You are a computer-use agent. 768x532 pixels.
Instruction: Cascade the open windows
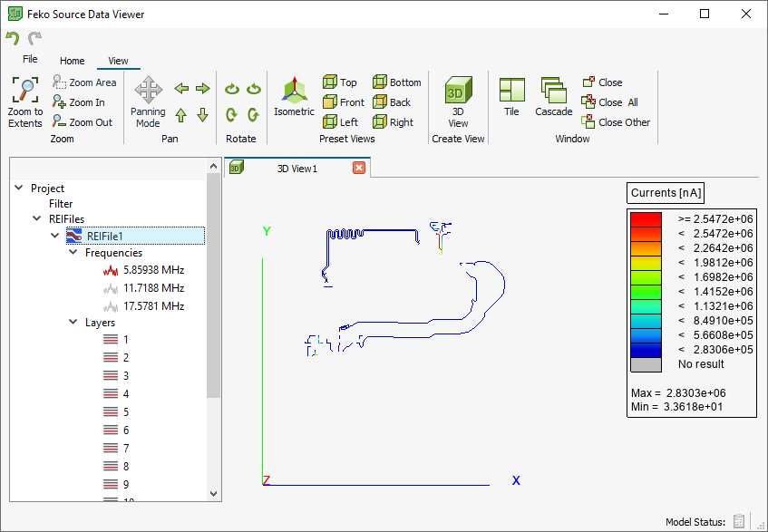pos(553,98)
